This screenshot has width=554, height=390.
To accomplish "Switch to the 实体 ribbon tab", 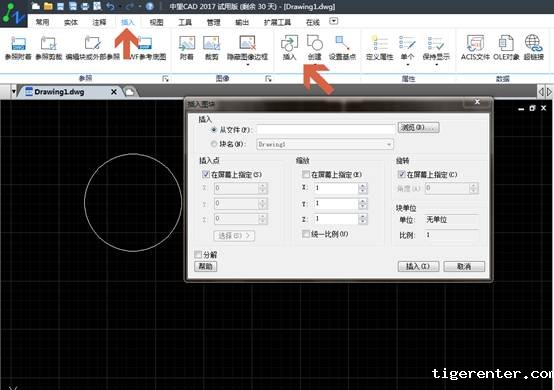I will click(x=71, y=22).
